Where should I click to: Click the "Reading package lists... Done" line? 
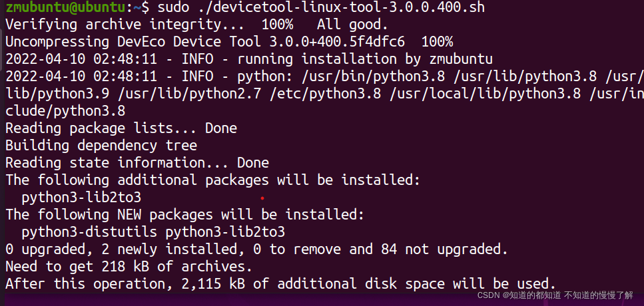121,128
